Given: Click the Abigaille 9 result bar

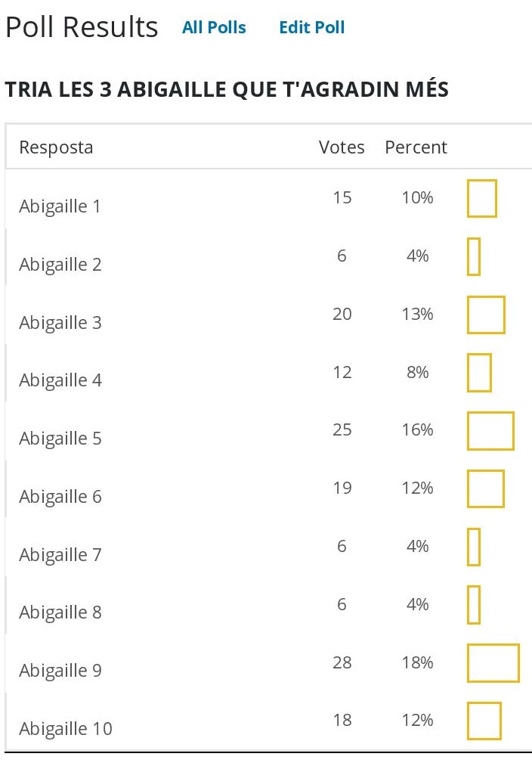Looking at the screenshot, I should tap(493, 663).
